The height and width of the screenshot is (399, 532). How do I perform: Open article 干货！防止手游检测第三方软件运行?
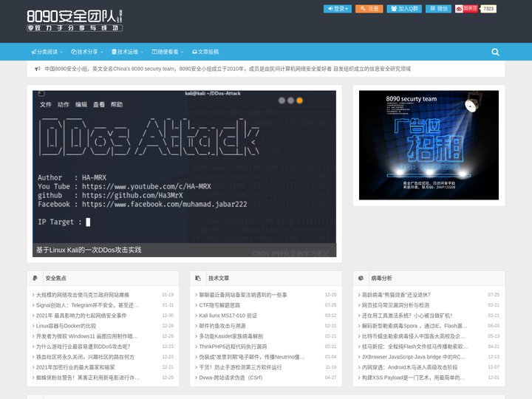240,367
